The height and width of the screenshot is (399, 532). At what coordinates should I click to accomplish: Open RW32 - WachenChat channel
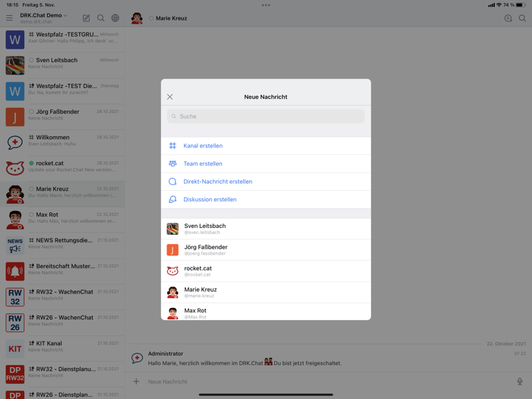point(62,297)
